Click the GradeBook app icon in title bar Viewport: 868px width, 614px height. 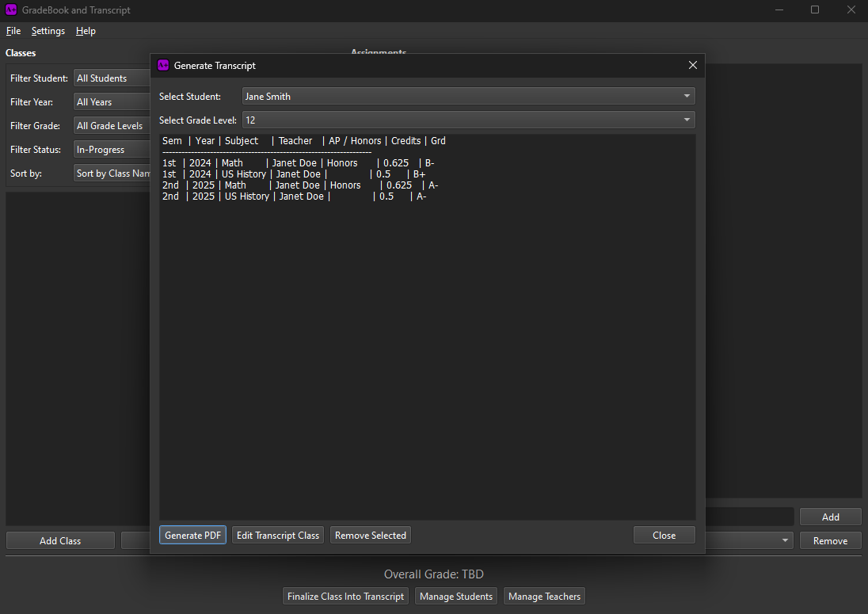coord(11,10)
